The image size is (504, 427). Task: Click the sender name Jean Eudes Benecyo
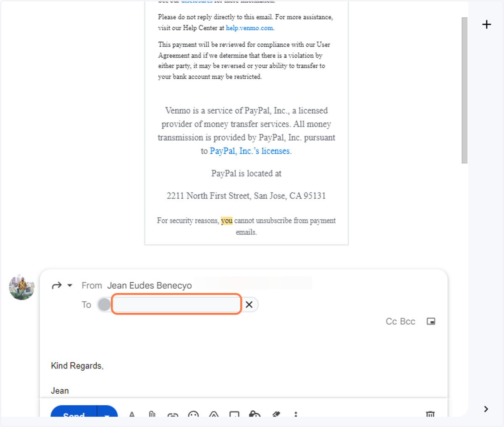tap(149, 286)
